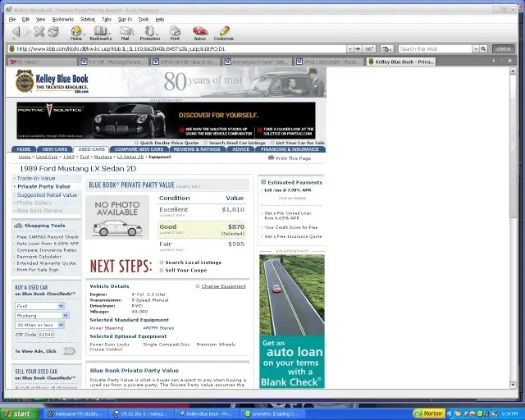Click the Change Equipment bullet icon
This screenshot has height=420, width=525.
pyautogui.click(x=198, y=286)
